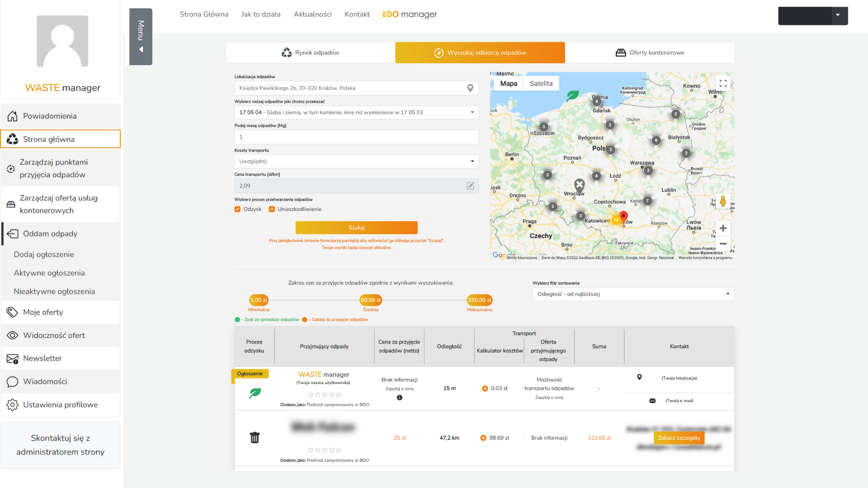Click the location pin icon in address field
Viewport: 868px width, 488px height.
470,88
